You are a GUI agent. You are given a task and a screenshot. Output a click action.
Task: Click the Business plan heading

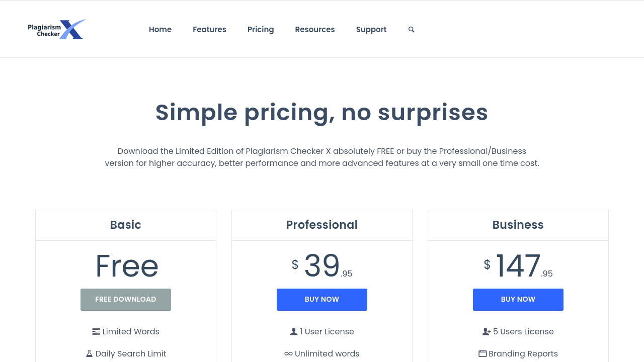point(518,225)
